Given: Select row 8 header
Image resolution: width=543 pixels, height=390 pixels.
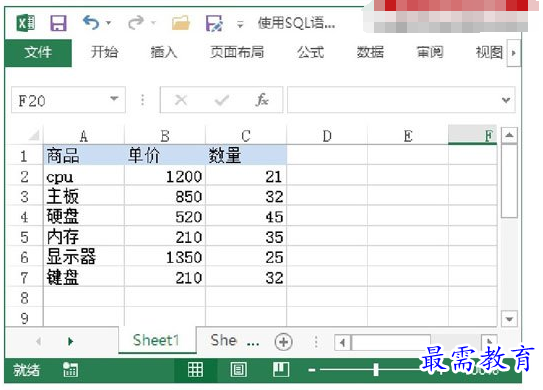Looking at the screenshot, I should coord(24,298).
